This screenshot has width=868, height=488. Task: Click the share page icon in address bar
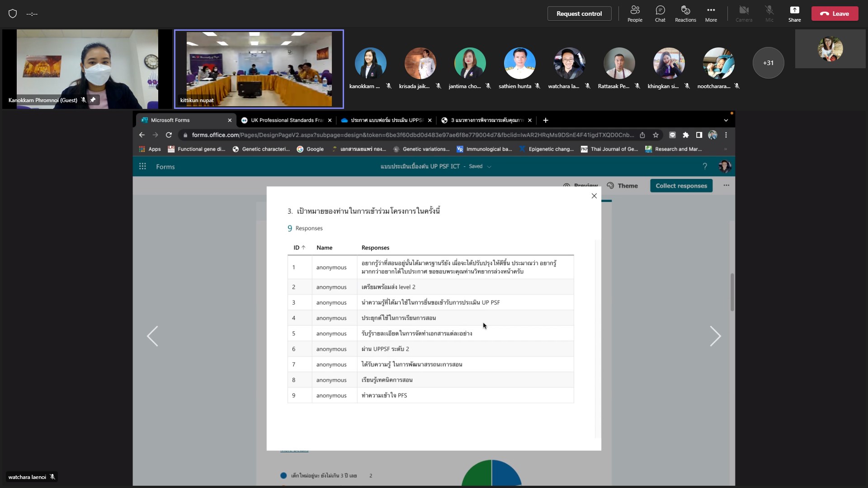click(642, 135)
